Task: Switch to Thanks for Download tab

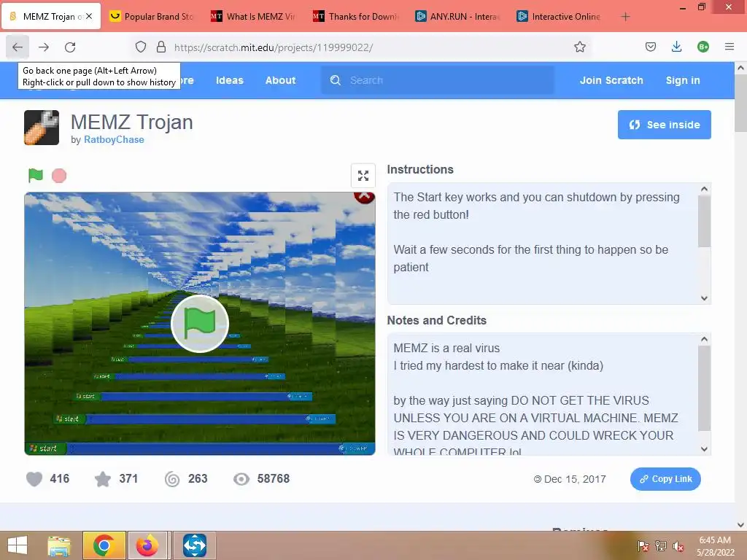Action: coord(356,16)
